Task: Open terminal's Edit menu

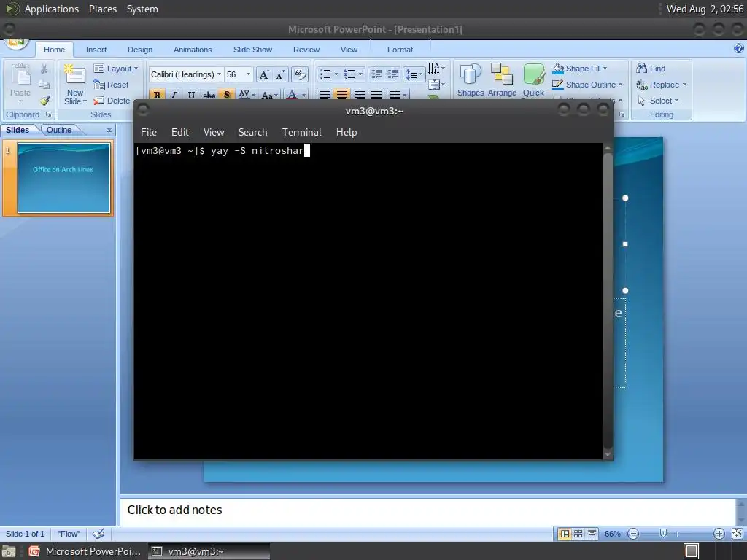Action: (x=179, y=133)
